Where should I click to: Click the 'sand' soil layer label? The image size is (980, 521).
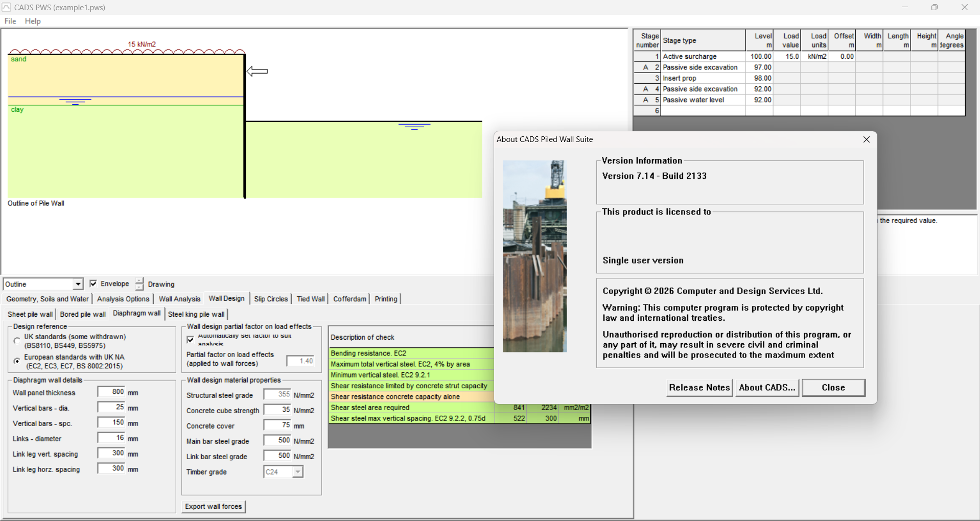tap(18, 59)
